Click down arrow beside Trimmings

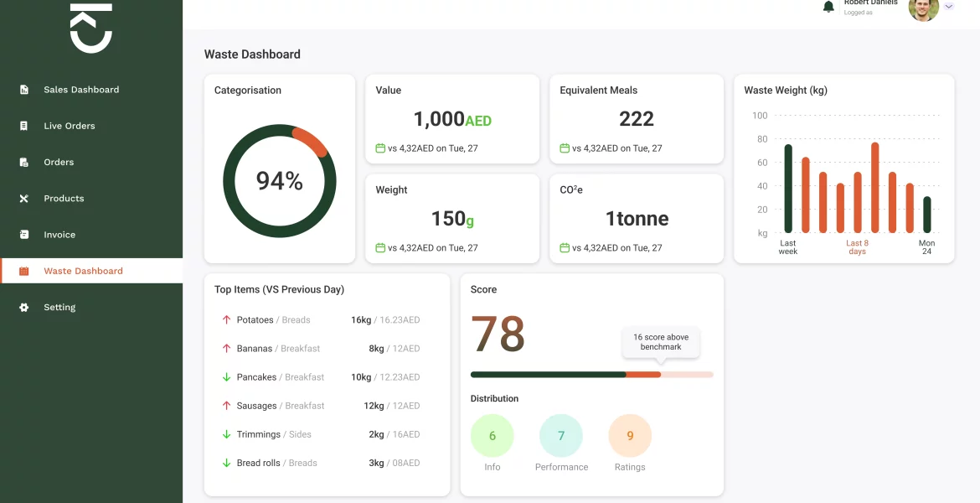[226, 434]
